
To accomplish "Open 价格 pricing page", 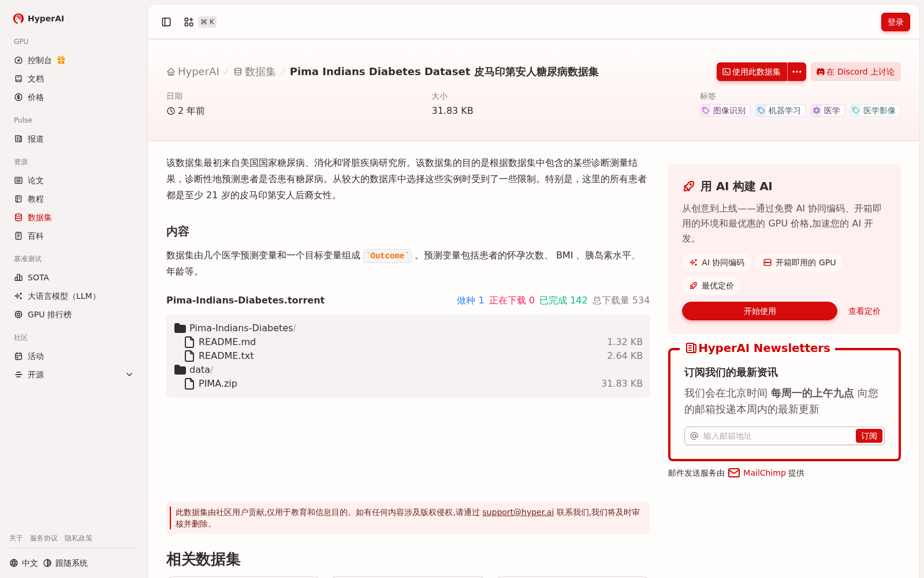I will pos(36,97).
